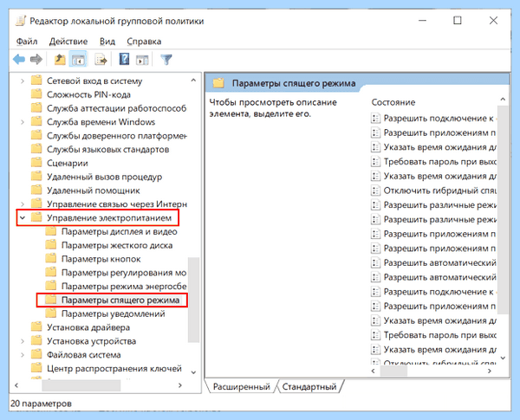Viewport: 520px width, 420px height.
Task: Select Параметры режима энергосбережения folder
Action: pyautogui.click(x=124, y=286)
